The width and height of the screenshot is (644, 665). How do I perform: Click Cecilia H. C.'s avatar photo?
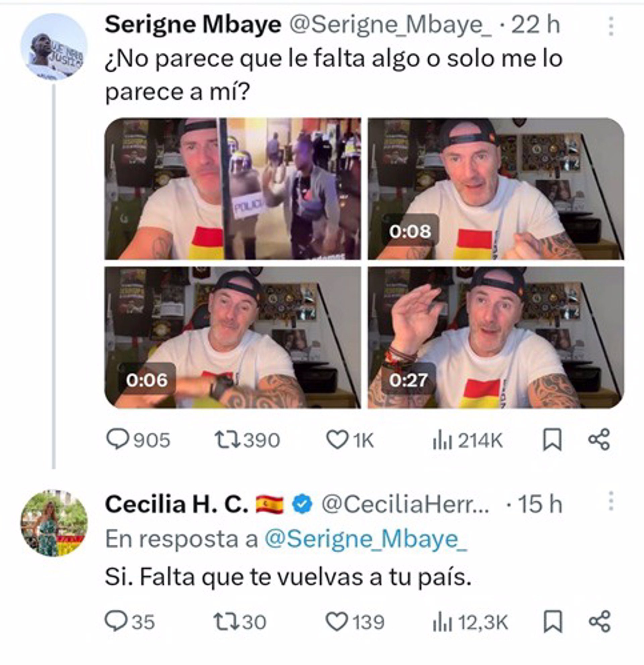click(54, 523)
